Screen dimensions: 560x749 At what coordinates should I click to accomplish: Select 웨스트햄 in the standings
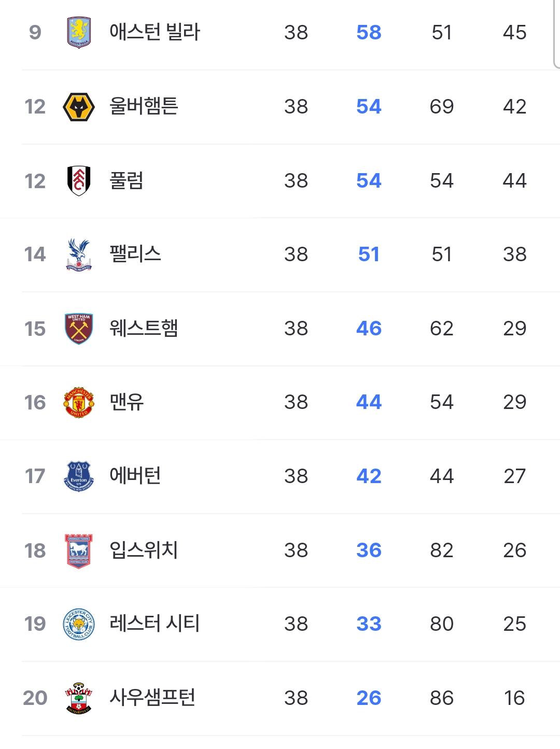(144, 328)
